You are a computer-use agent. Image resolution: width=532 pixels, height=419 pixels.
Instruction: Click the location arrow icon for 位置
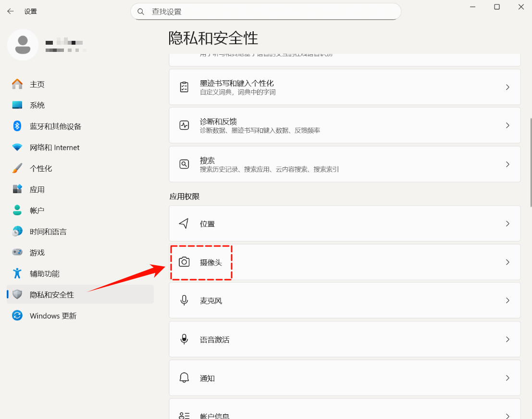[x=184, y=223]
